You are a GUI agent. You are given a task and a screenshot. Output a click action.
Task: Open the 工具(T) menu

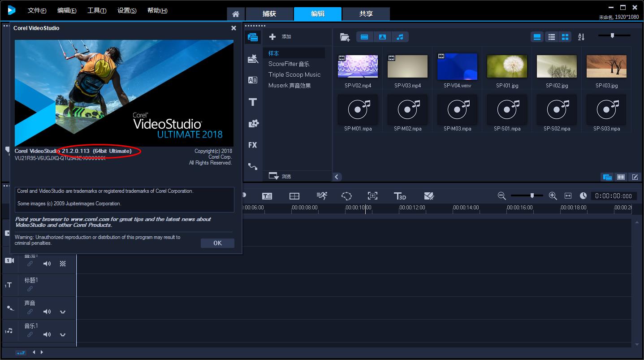[x=97, y=10]
